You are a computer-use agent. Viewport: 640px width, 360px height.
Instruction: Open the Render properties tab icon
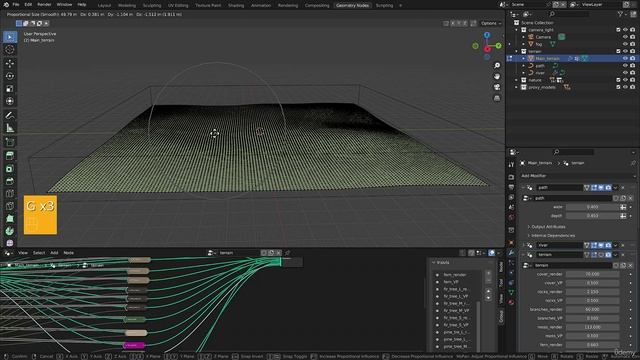coord(511,177)
